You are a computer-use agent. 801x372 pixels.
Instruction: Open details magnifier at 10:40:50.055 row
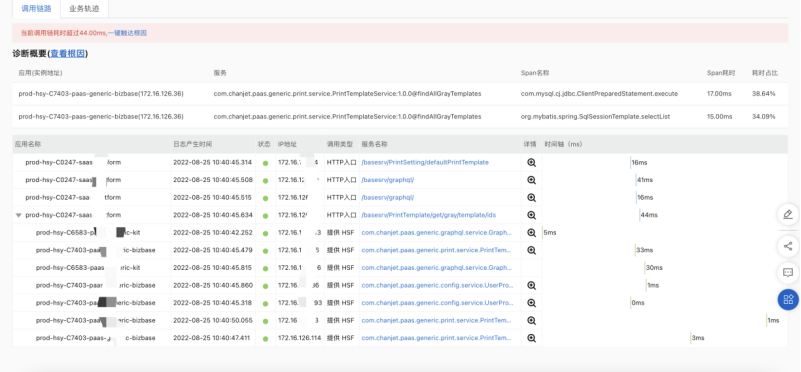tap(531, 320)
